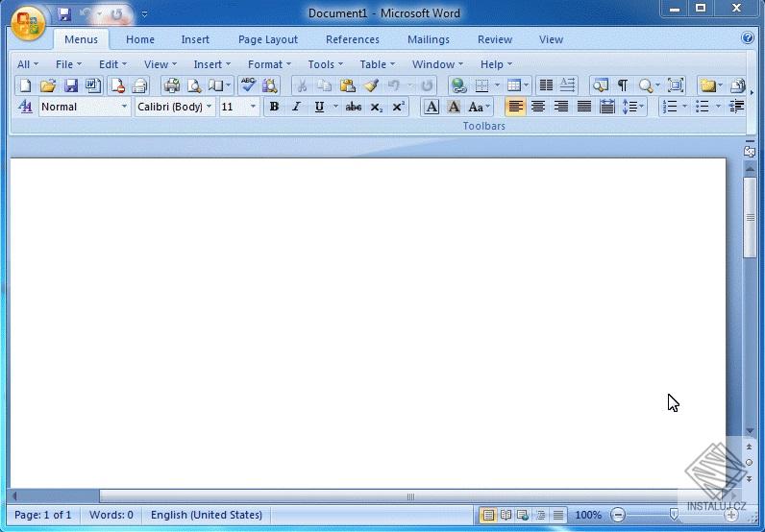
Task: Click the New blank document icon
Action: coord(25,85)
